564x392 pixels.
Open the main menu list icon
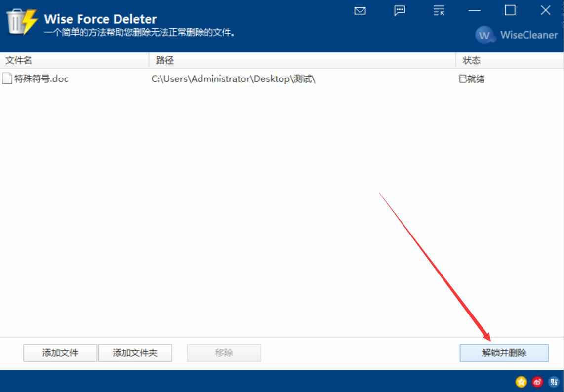pos(439,11)
